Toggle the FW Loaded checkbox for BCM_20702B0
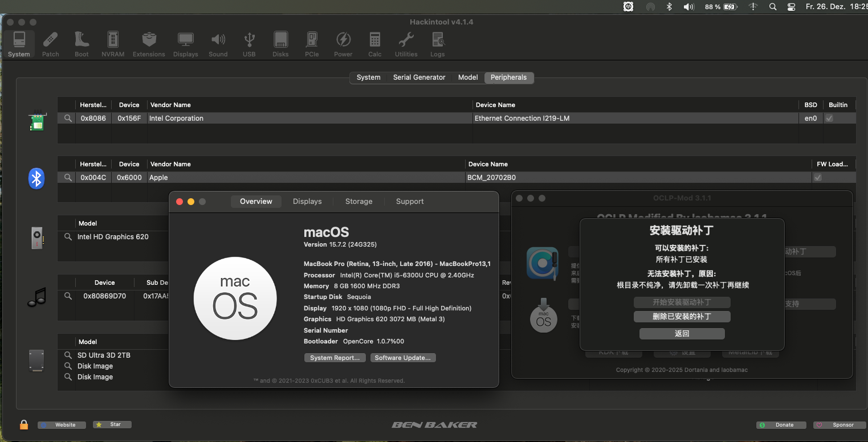The image size is (868, 442). tap(818, 178)
